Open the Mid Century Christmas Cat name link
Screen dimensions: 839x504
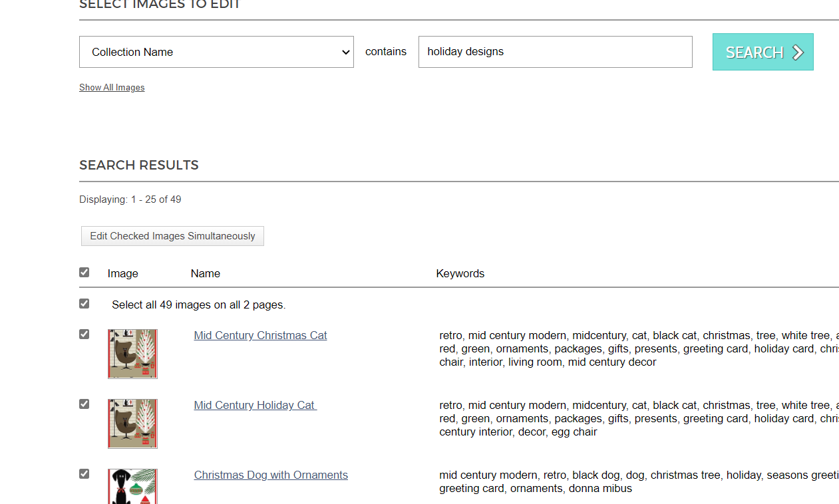coord(260,336)
